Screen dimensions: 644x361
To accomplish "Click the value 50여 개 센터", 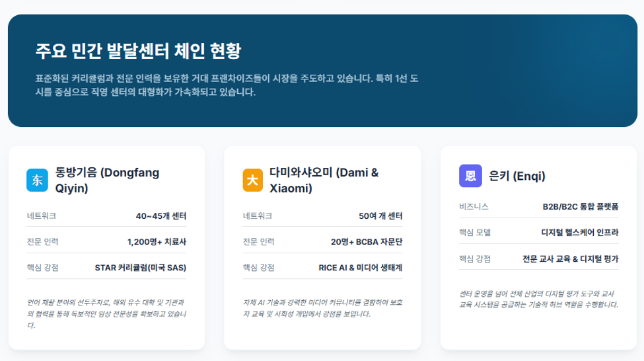I will coord(380,216).
